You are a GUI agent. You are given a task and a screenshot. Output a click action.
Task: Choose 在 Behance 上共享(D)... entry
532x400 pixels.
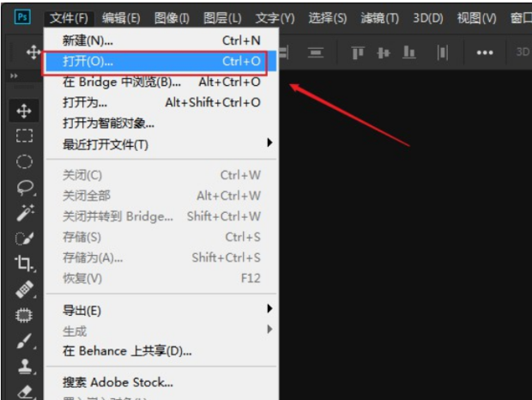pos(161,351)
